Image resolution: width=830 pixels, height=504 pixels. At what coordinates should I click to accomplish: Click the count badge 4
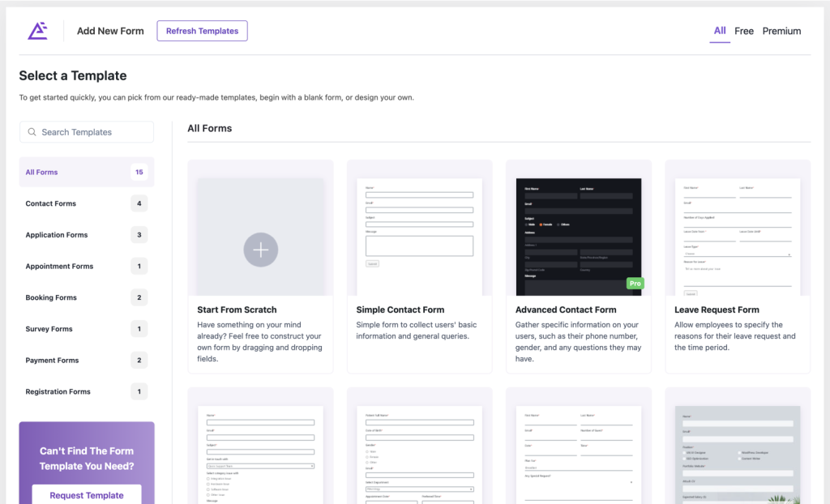click(139, 203)
